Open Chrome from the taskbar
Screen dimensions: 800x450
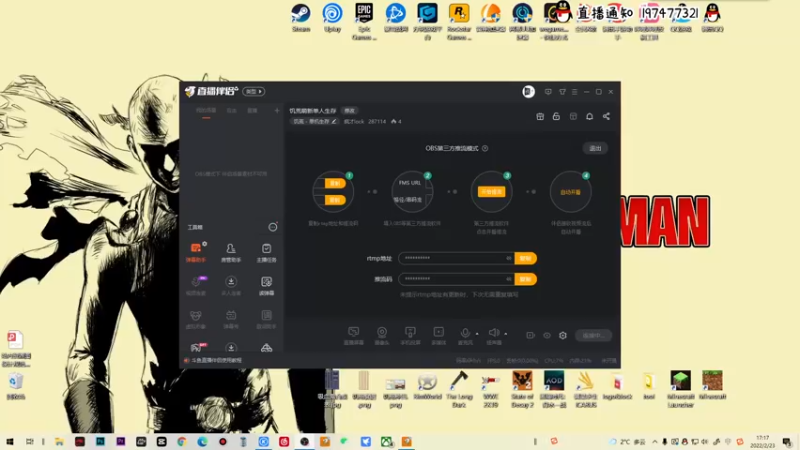182,441
